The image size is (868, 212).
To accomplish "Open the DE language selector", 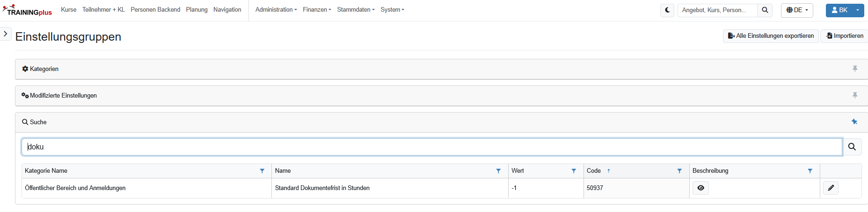I will coord(797,10).
